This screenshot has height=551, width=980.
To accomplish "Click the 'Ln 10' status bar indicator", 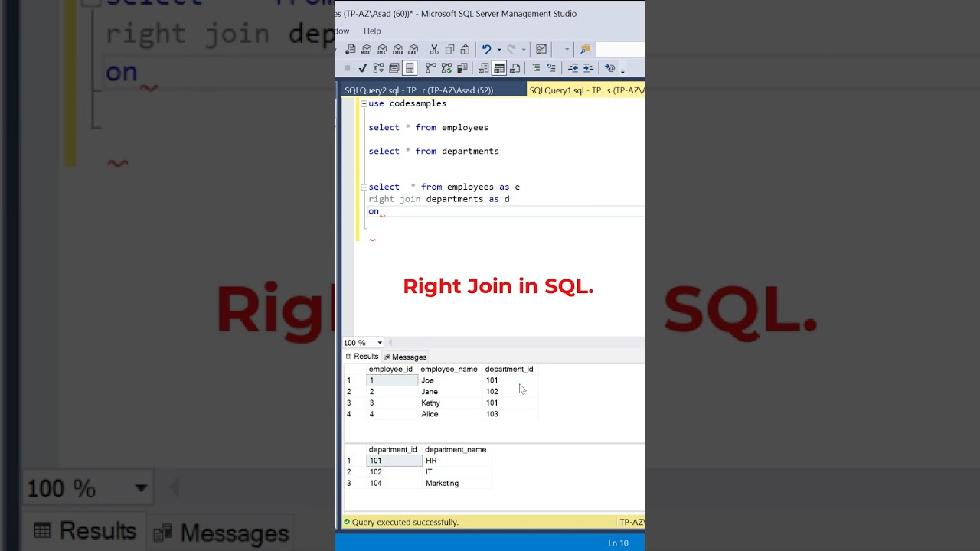I will tap(618, 543).
